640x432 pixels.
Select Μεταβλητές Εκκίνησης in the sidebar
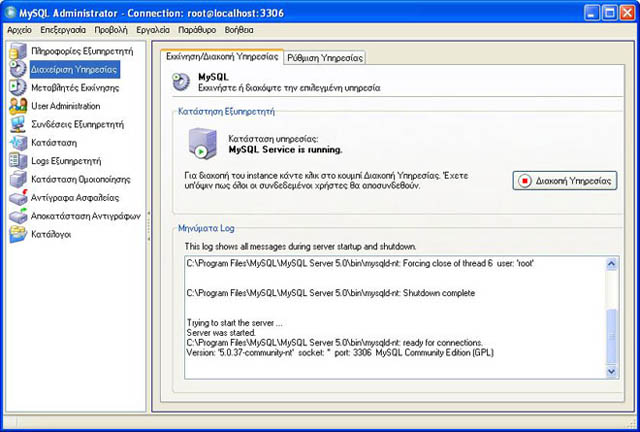[x=75, y=88]
